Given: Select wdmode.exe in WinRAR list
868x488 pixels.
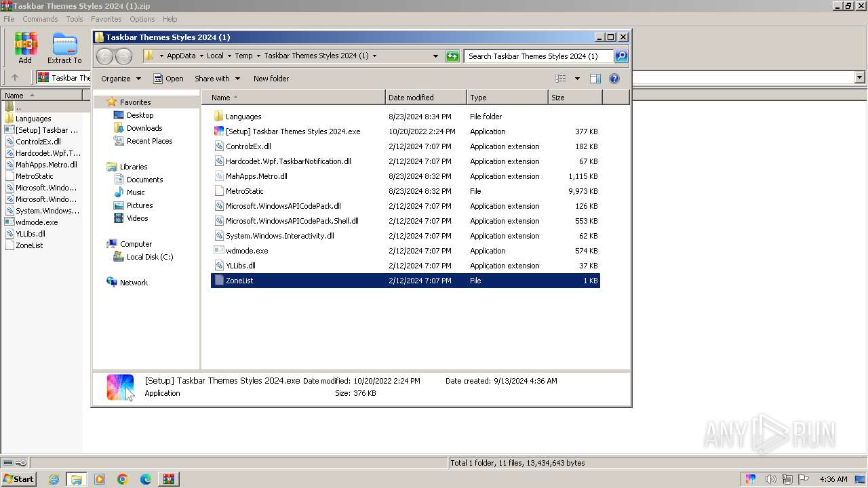Looking at the screenshot, I should click(x=37, y=222).
